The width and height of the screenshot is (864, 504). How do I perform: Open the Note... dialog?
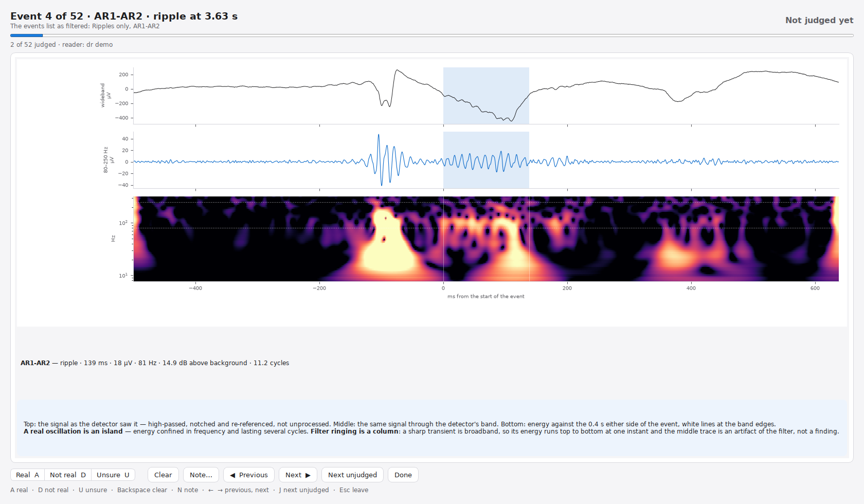[201, 475]
